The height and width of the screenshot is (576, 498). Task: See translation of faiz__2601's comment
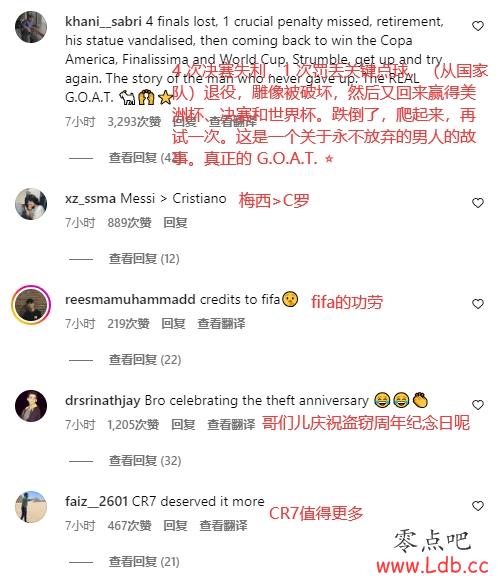click(223, 526)
